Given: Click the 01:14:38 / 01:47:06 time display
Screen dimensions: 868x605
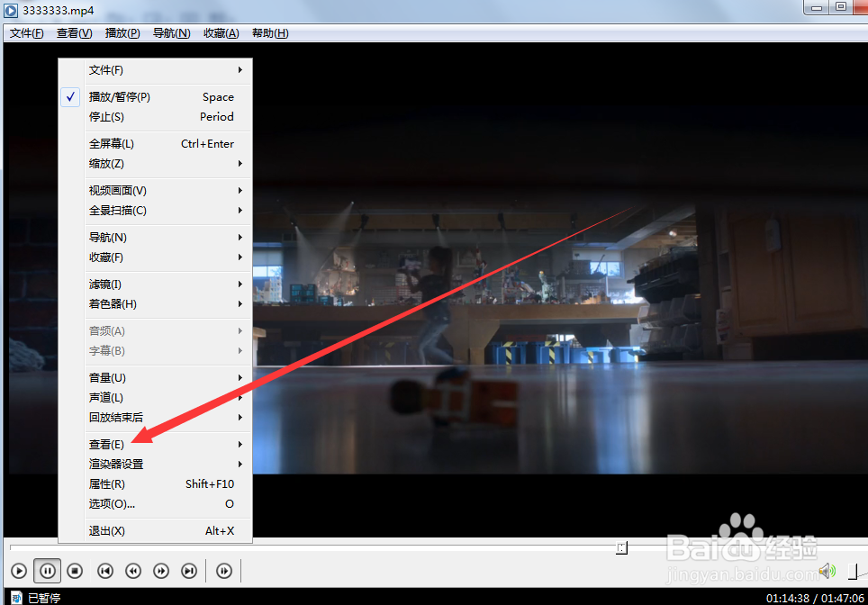Looking at the screenshot, I should tap(815, 599).
